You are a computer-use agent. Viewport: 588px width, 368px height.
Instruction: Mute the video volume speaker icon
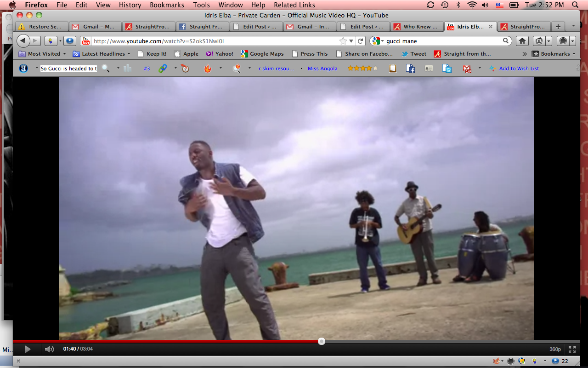click(x=49, y=349)
